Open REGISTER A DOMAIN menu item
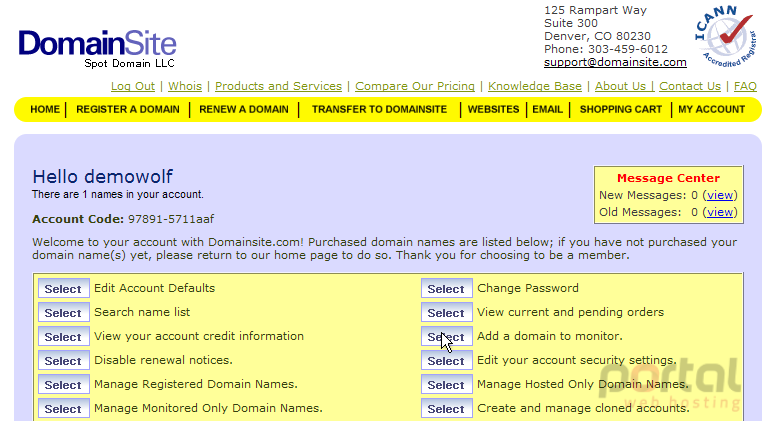The image size is (776, 422). [x=128, y=109]
